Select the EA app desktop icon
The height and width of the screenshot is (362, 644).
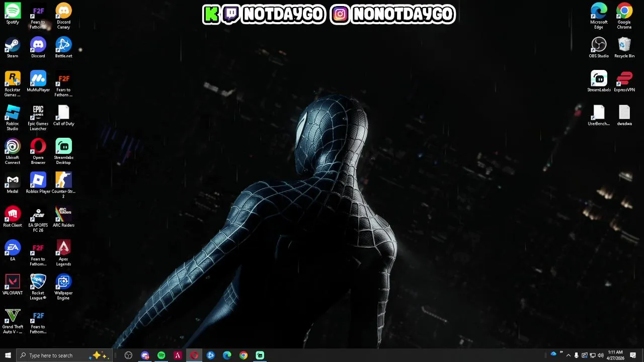point(13,250)
